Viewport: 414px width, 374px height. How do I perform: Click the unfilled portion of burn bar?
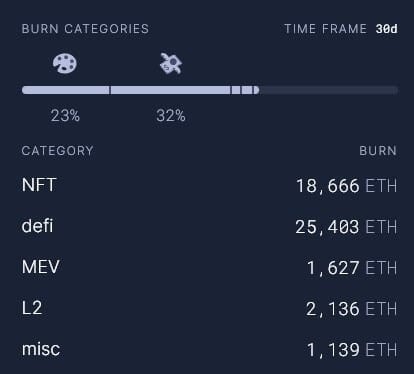328,90
